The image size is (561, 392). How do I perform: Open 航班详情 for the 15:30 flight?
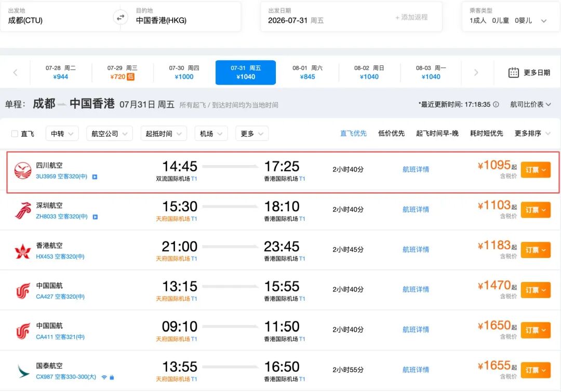pos(416,210)
